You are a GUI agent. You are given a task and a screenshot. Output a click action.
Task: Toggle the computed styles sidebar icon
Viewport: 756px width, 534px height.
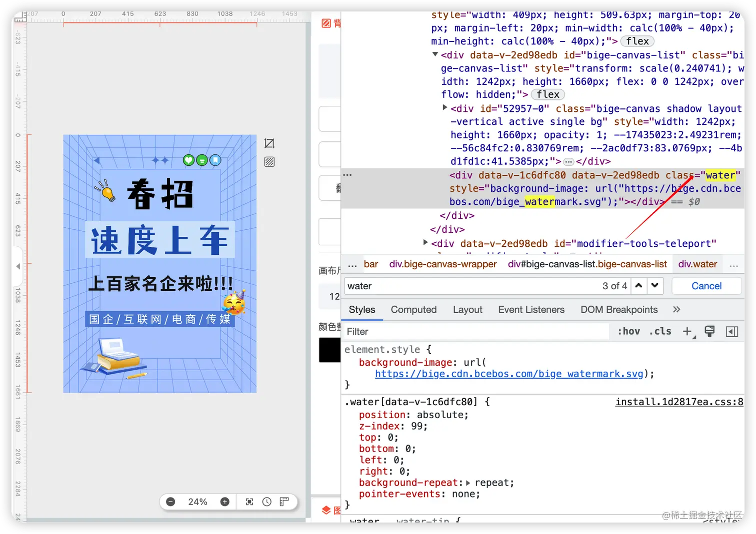click(732, 332)
